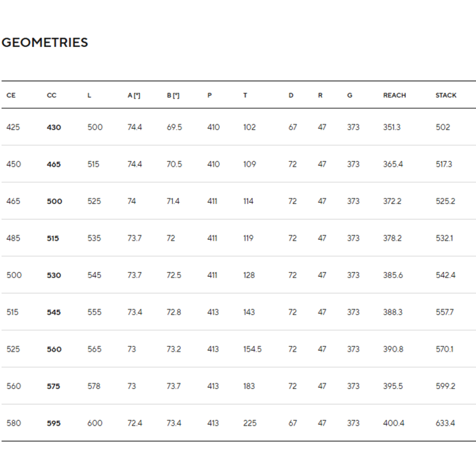The width and height of the screenshot is (476, 476).
Task: Click reach value 351.3
Action: (x=392, y=127)
